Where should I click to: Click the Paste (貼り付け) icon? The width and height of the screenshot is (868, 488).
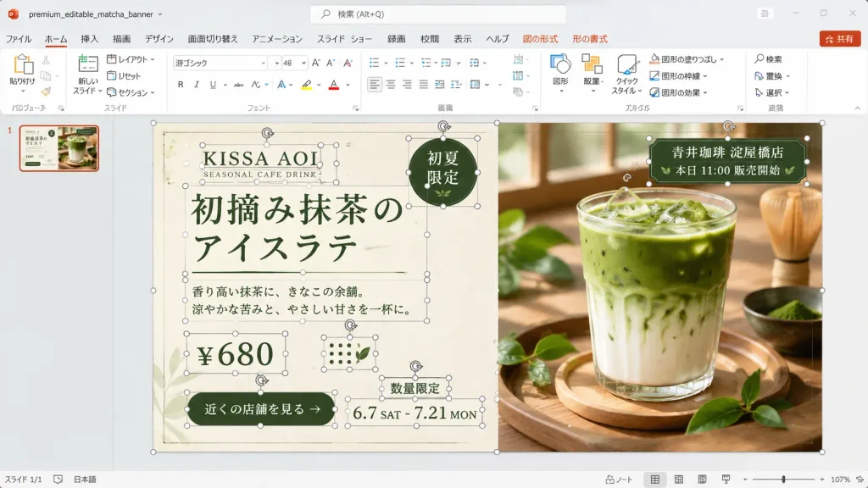23,64
